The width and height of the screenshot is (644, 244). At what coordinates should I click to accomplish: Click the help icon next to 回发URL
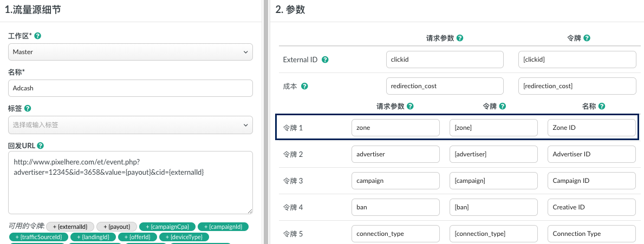pos(40,146)
